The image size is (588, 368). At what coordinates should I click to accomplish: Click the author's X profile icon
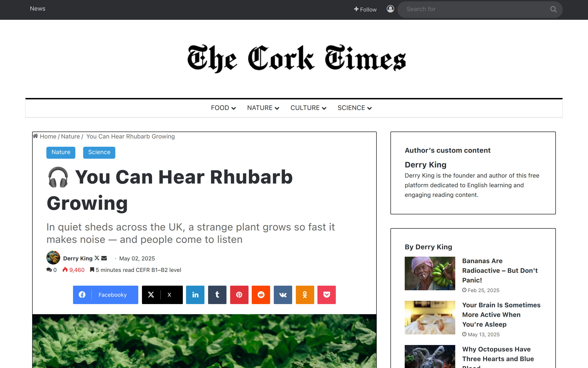coord(97,258)
